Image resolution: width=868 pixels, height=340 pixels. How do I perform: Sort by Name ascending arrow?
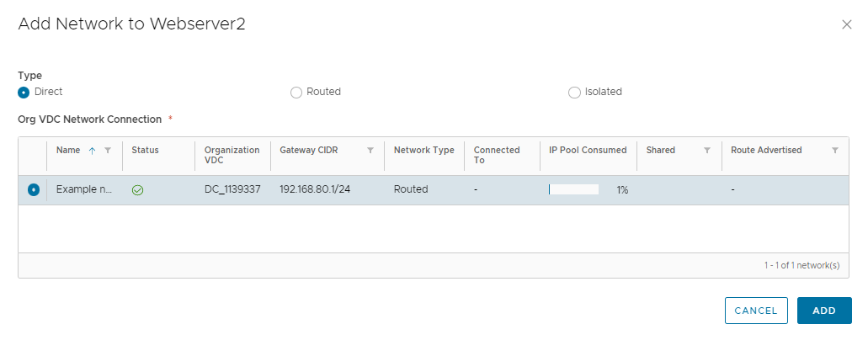click(93, 150)
